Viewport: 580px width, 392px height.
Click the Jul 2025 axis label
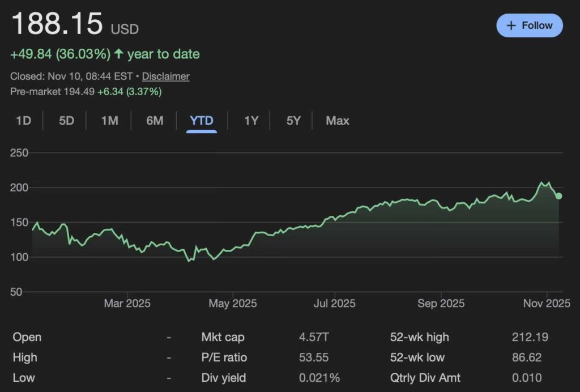coord(334,304)
